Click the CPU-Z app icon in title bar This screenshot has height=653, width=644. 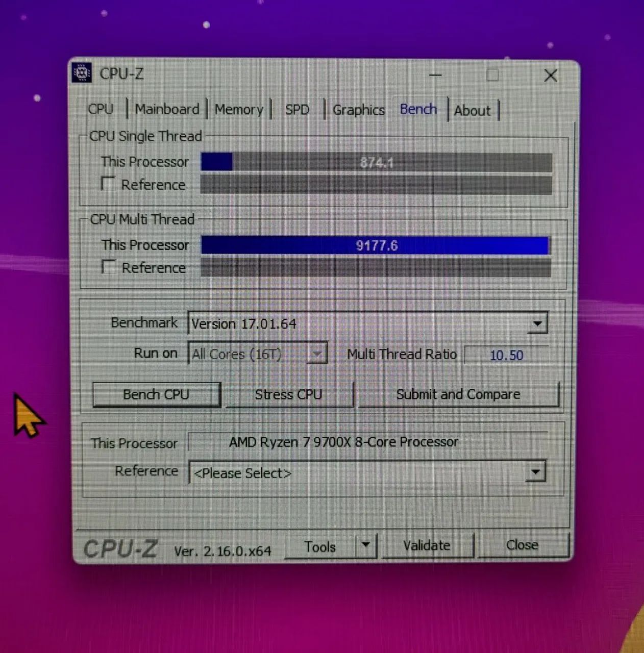[82, 73]
